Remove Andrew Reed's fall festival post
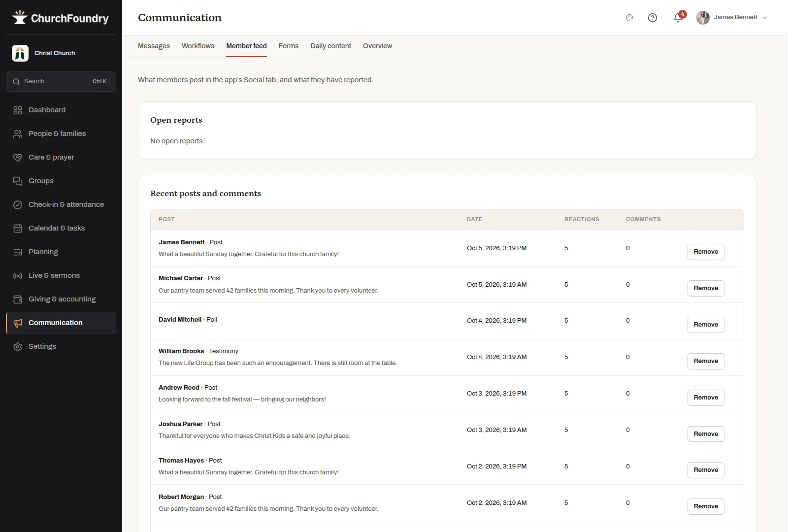The image size is (788, 532). coord(706,398)
